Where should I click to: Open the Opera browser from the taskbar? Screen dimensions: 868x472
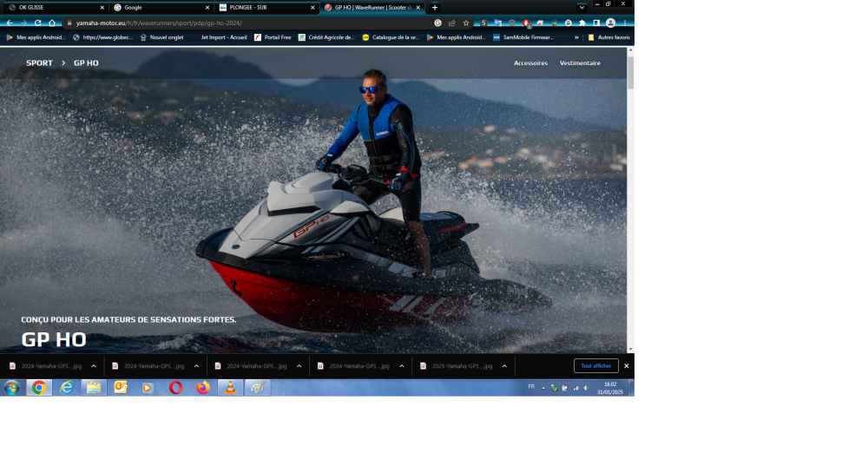click(x=175, y=388)
